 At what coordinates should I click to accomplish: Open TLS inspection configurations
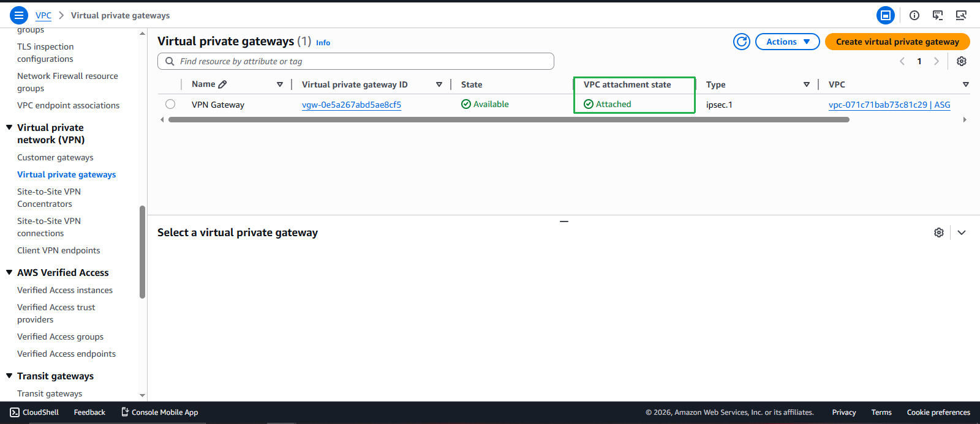click(x=45, y=53)
